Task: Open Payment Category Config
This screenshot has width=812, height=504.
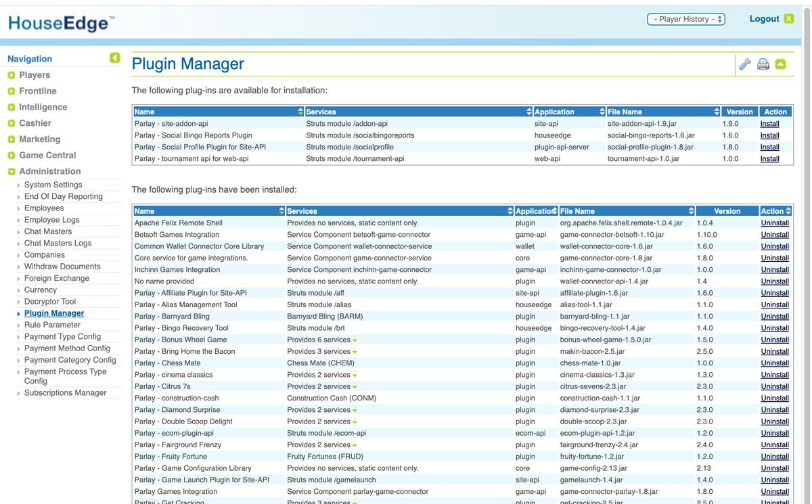Action: coord(70,360)
